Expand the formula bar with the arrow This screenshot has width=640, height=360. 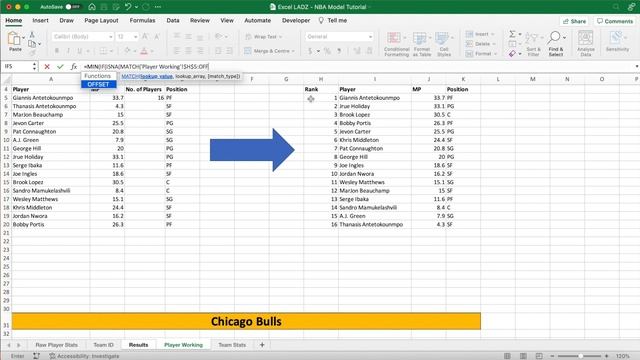tap(637, 66)
